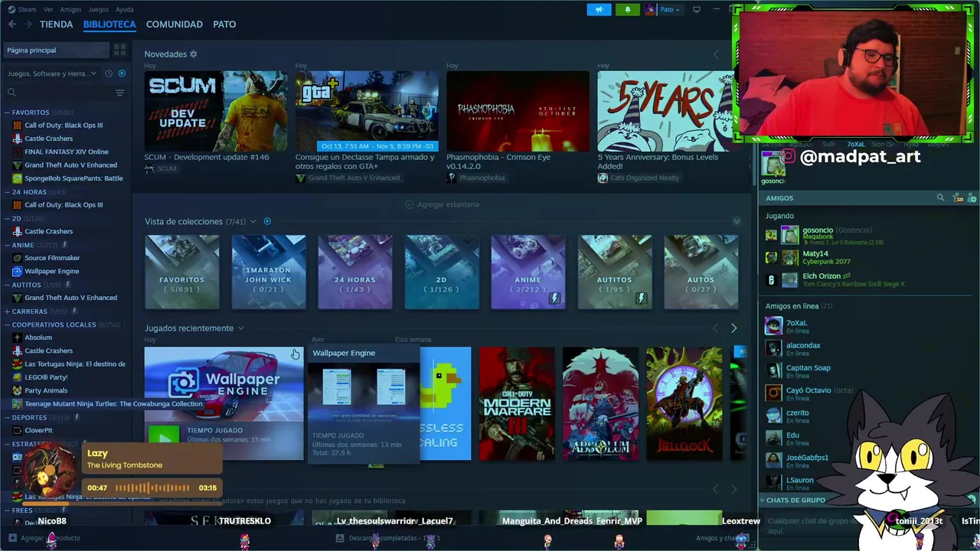Collapse the 2D category
980x551 pixels.
pyautogui.click(x=7, y=218)
